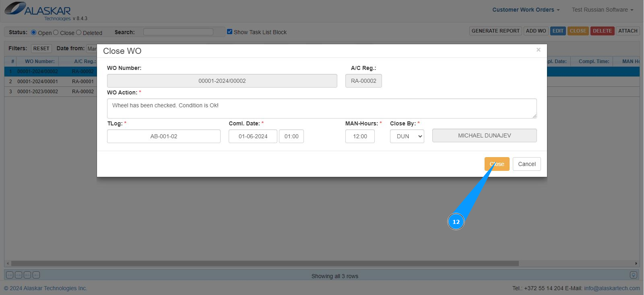Dismiss the dialog with the X icon

538,50
